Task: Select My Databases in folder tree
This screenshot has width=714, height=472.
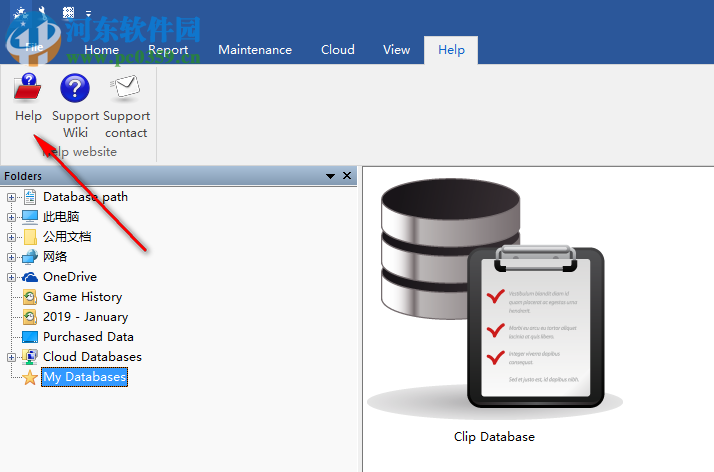Action: 84,377
